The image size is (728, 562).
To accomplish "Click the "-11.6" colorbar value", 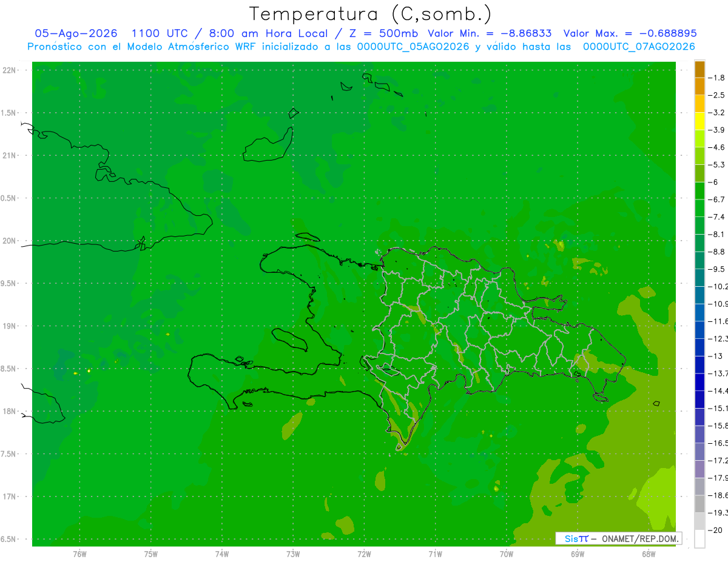I will pyautogui.click(x=718, y=321).
